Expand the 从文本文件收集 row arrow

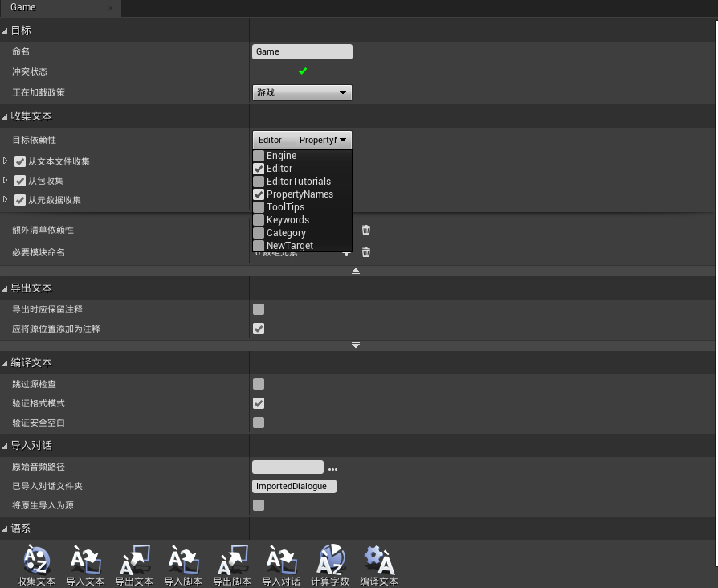click(x=6, y=161)
